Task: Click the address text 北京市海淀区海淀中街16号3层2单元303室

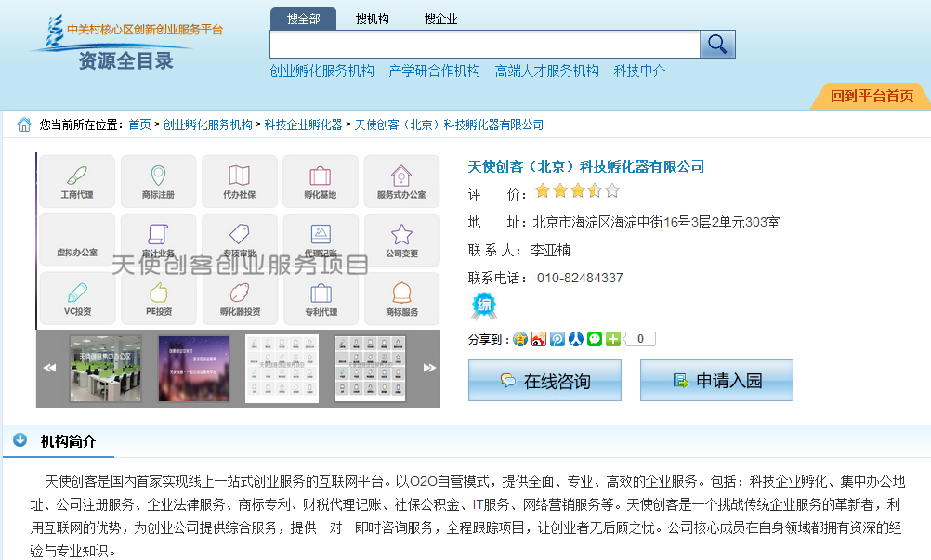Action: pyautogui.click(x=656, y=223)
